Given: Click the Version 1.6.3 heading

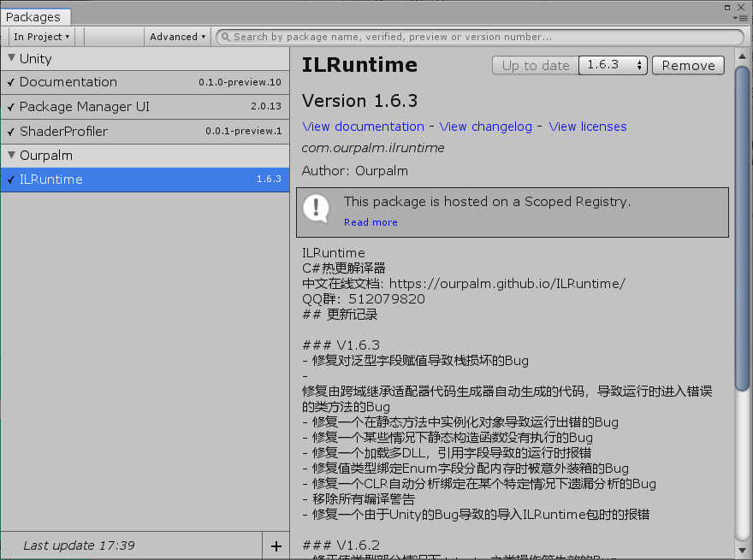Looking at the screenshot, I should point(359,101).
